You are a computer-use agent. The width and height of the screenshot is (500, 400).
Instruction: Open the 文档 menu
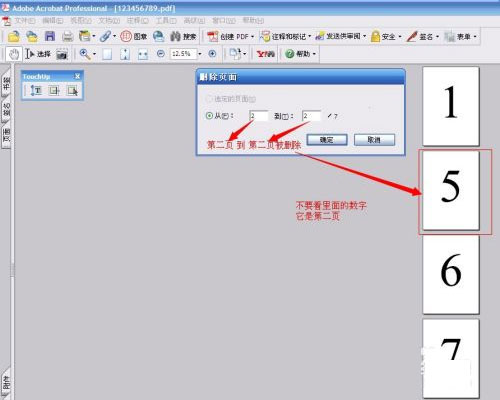pyautogui.click(x=109, y=21)
